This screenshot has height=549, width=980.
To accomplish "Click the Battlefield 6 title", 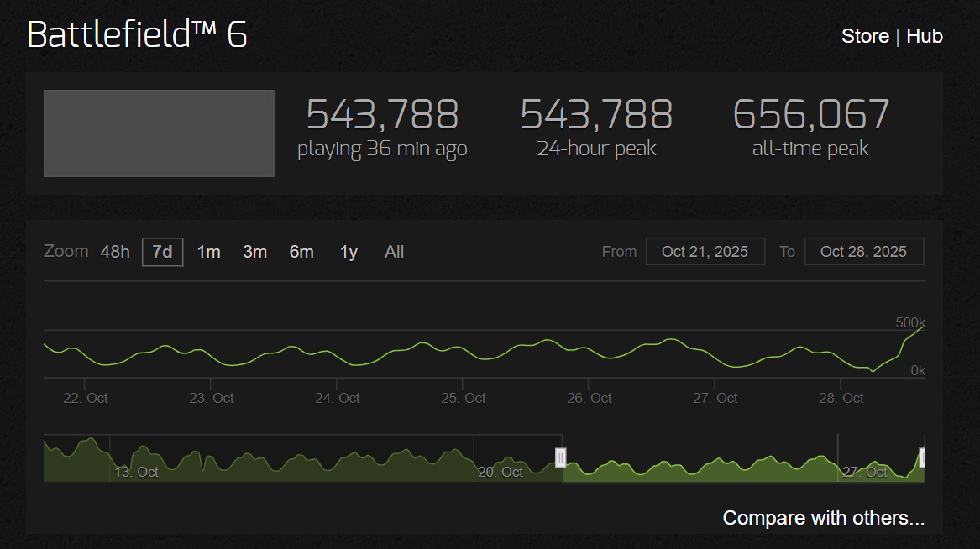I will [x=138, y=34].
